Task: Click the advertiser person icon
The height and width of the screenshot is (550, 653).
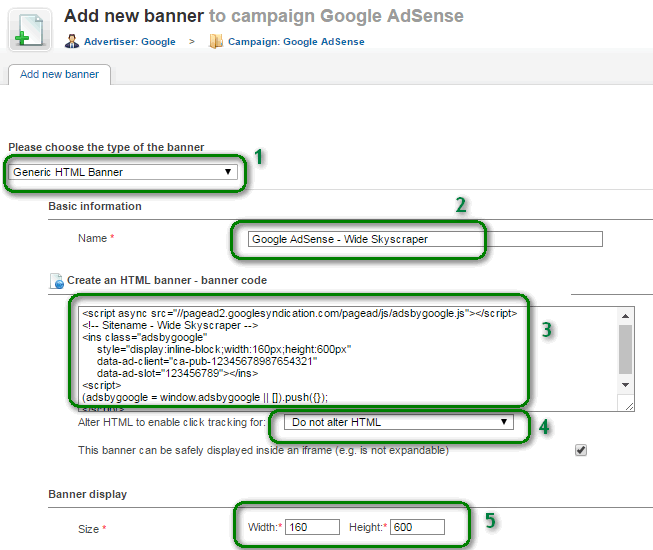Action: 72,41
